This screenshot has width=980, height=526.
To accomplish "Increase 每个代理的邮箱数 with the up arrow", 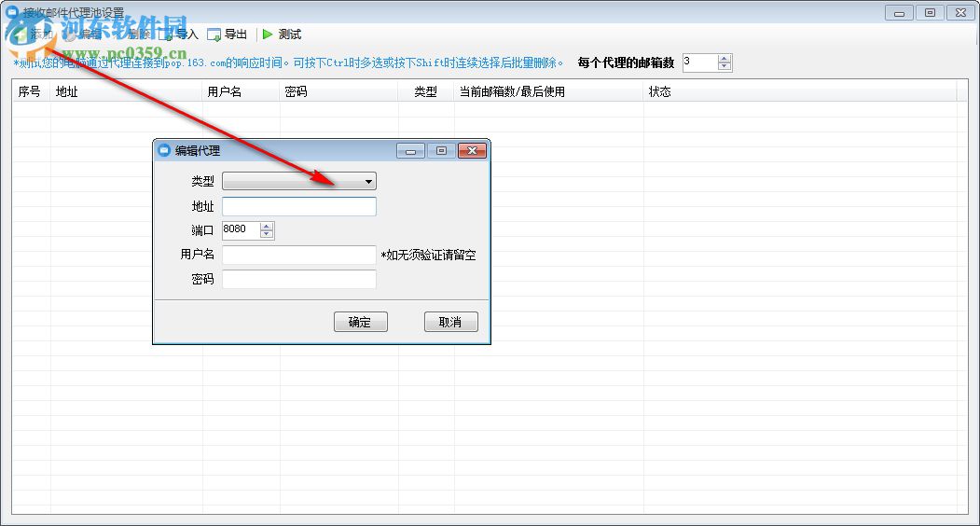I will coord(725,59).
